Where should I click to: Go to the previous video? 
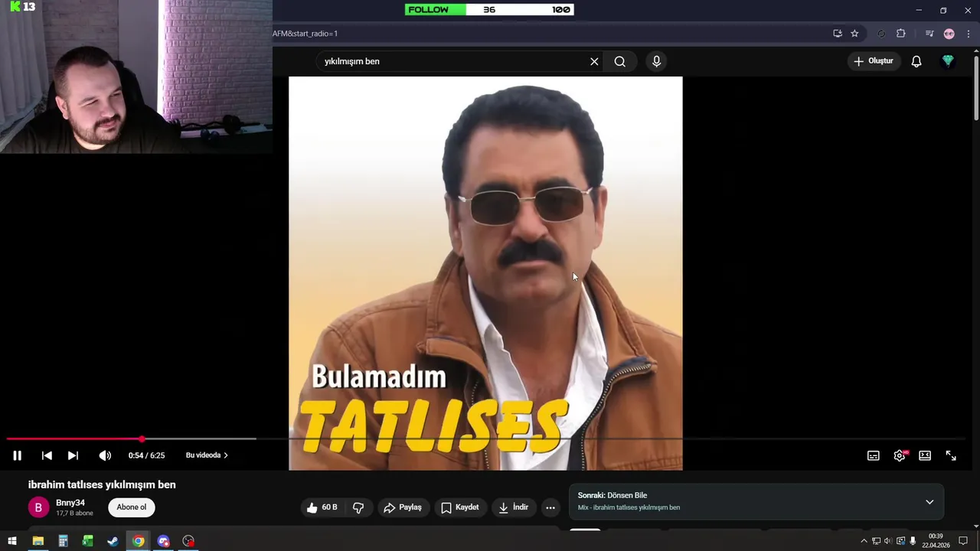pos(47,455)
